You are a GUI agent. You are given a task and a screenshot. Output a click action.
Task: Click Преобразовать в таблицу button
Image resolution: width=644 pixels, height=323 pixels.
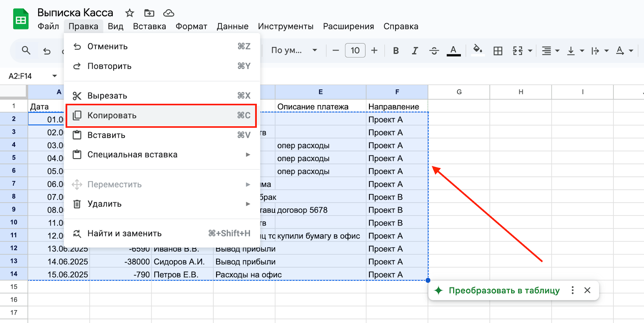click(x=504, y=290)
